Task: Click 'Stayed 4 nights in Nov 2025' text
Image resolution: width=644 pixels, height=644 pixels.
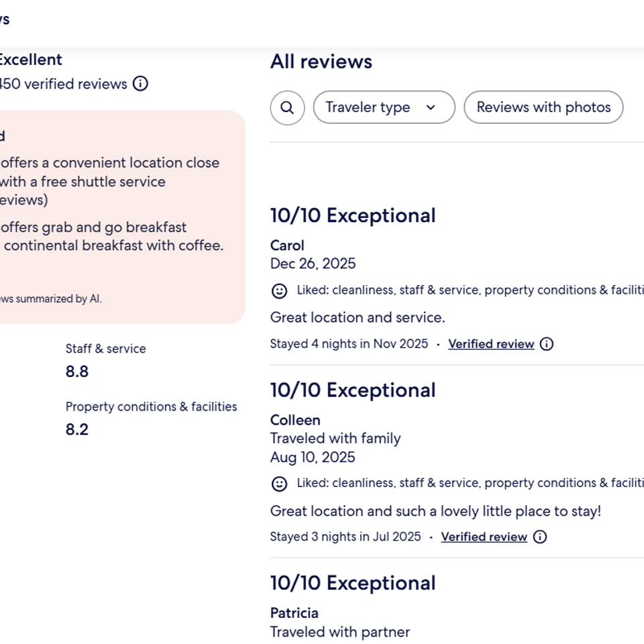Action: click(x=349, y=344)
